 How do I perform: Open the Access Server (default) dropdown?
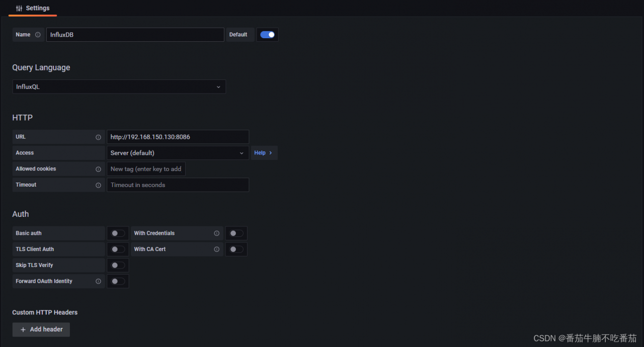(x=178, y=153)
